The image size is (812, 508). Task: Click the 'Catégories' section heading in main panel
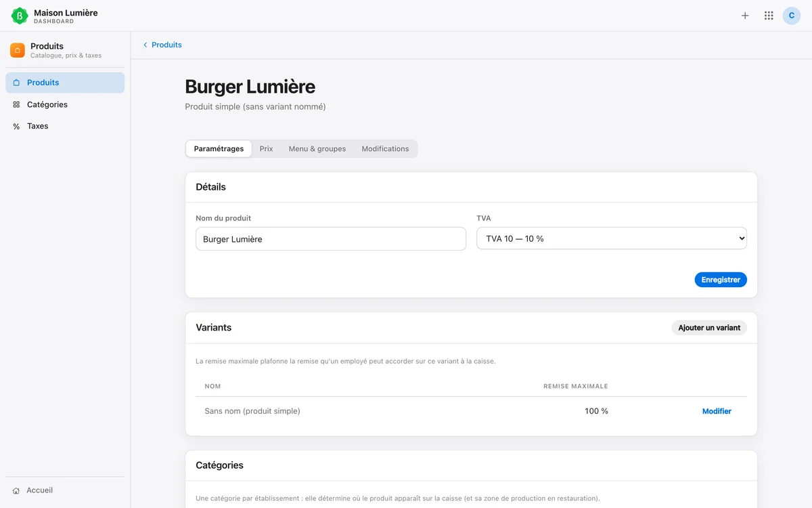pyautogui.click(x=220, y=466)
